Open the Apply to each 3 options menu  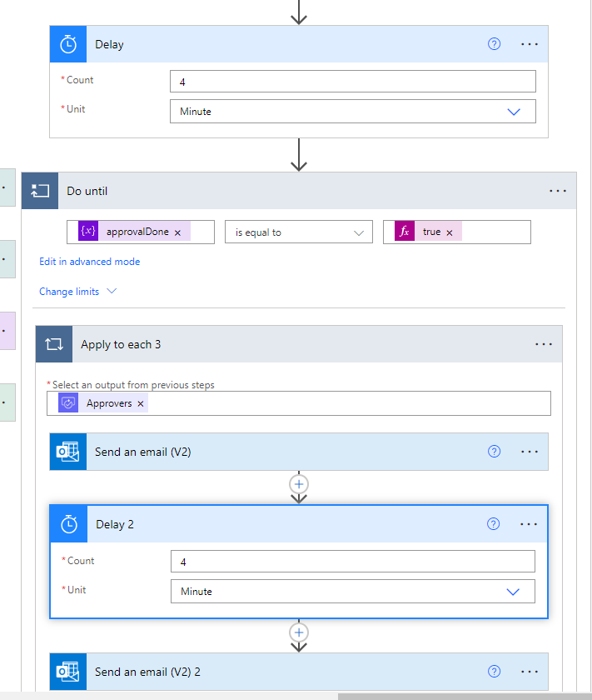point(544,343)
